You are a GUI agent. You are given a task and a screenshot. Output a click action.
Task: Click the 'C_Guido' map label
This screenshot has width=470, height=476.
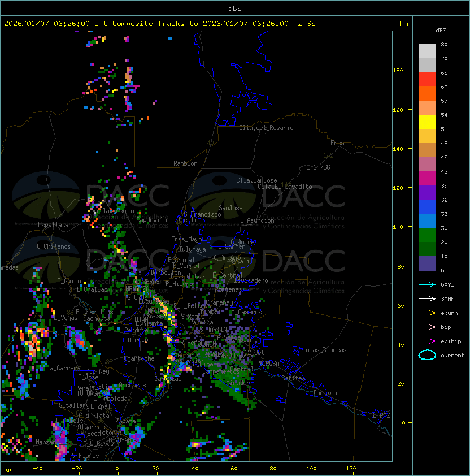[69, 281]
